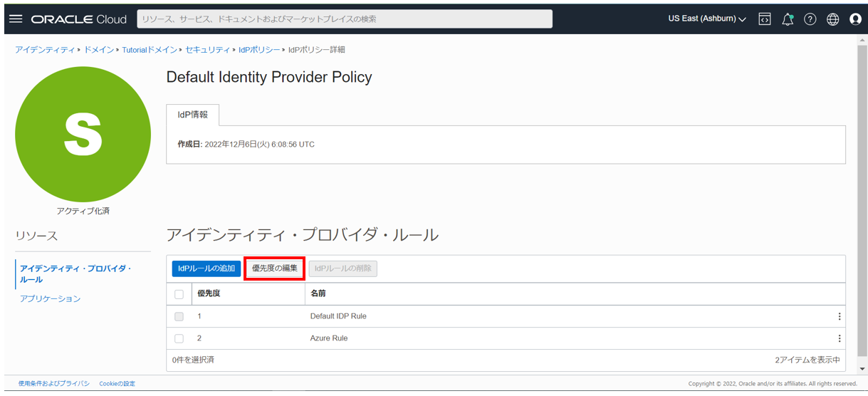Viewport: 868px width, 396px height.
Task: Check the Azure Rule row checkbox
Action: 179,338
